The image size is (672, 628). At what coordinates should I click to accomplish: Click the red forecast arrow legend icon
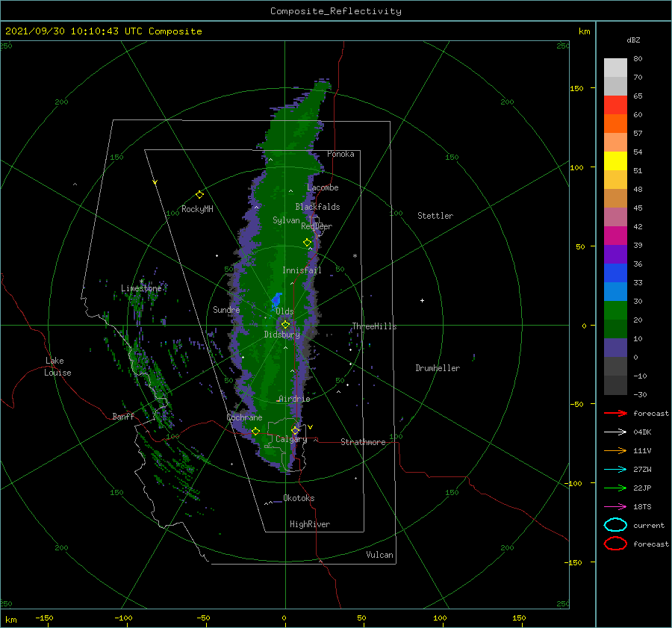pyautogui.click(x=615, y=413)
